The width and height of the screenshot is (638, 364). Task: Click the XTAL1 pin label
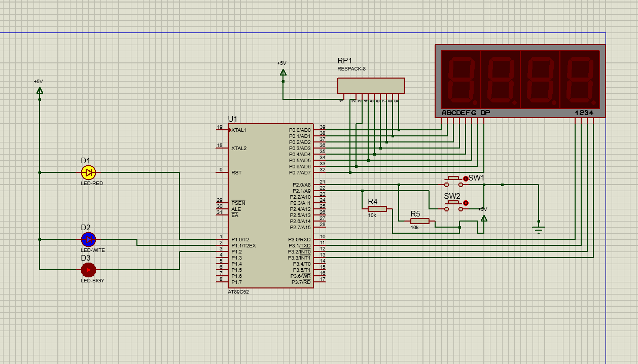[239, 130]
